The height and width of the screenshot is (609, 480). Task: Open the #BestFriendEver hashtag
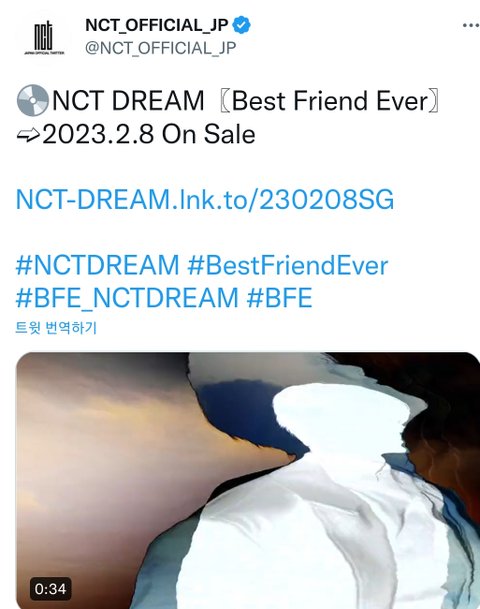pyautogui.click(x=288, y=266)
